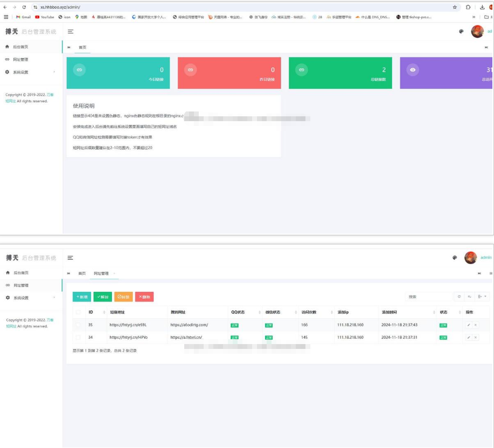This screenshot has height=448, width=494.
Task: Toggle the select-all checkbox in table header
Action: [x=79, y=312]
